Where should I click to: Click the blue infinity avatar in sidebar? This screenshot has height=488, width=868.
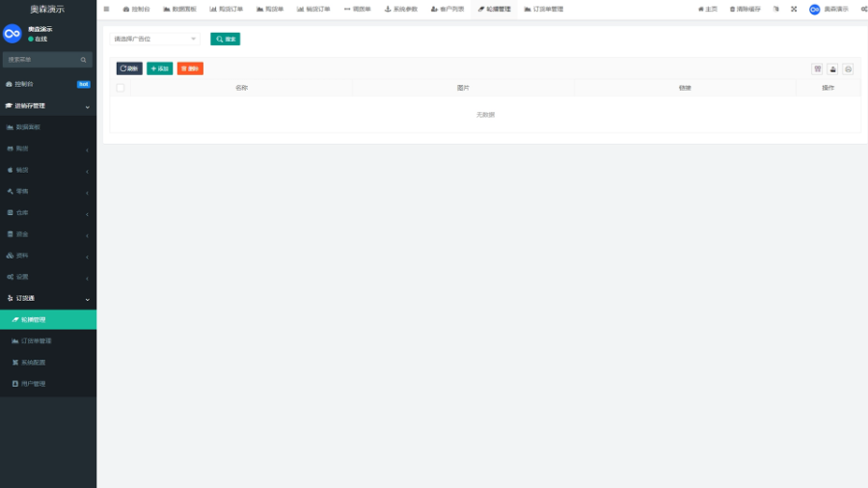tap(13, 34)
